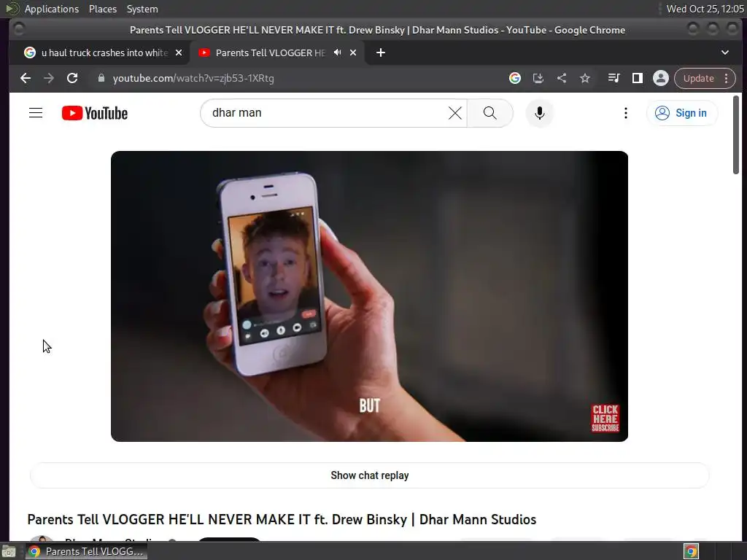The height and width of the screenshot is (560, 747).
Task: Close the 'u haul truck crashes' tab
Action: (179, 52)
